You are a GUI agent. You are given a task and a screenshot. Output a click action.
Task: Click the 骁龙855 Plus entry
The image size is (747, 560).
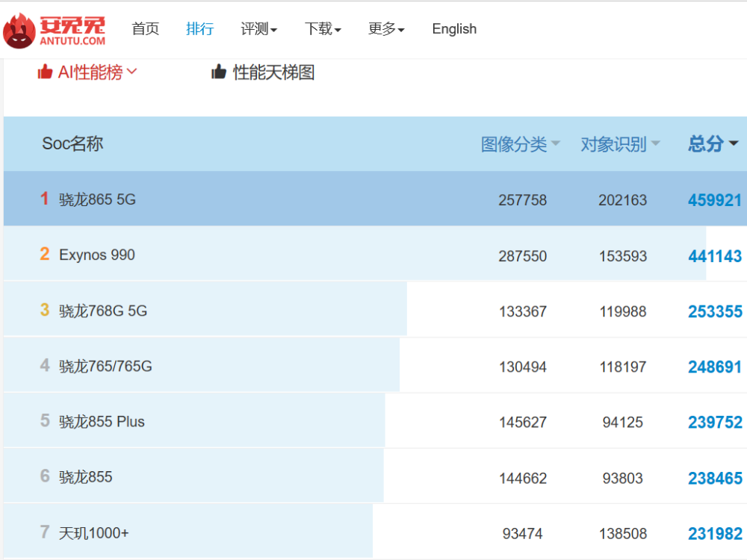coord(102,421)
